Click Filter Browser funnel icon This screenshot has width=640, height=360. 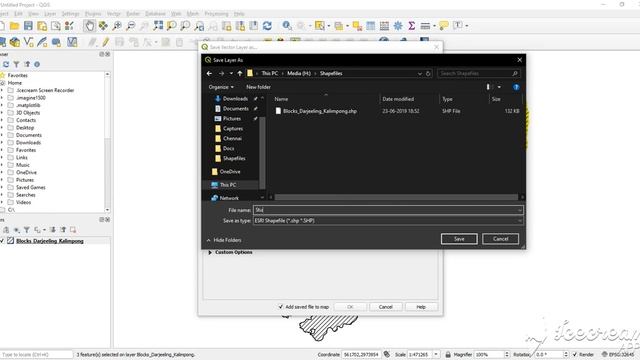pyautogui.click(x=16, y=64)
